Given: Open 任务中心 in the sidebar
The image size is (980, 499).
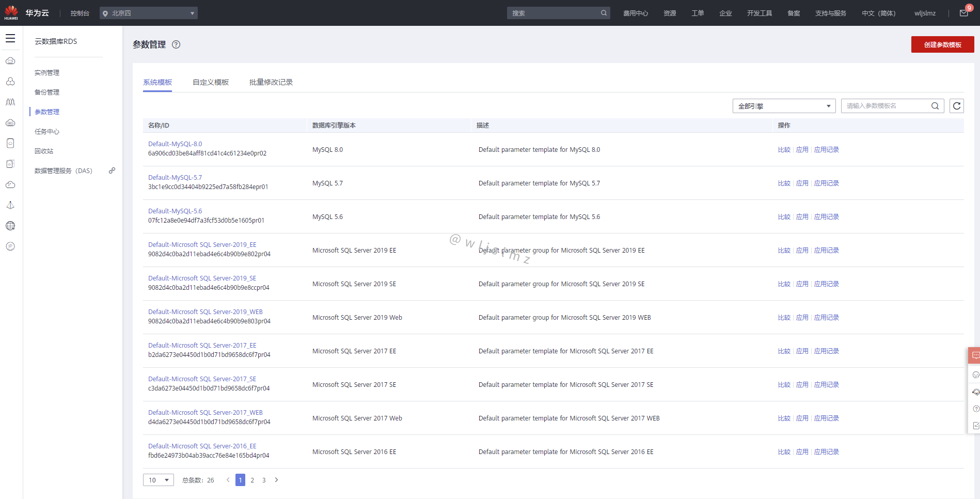Looking at the screenshot, I should tap(47, 132).
